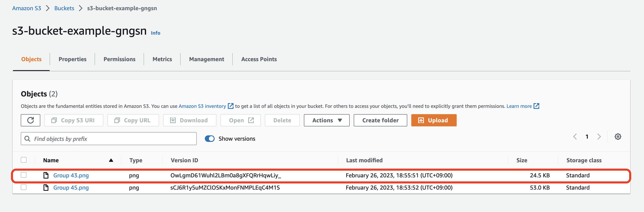The height and width of the screenshot is (212, 644).
Task: Click the search magnifier icon in prefix field
Action: [x=27, y=139]
